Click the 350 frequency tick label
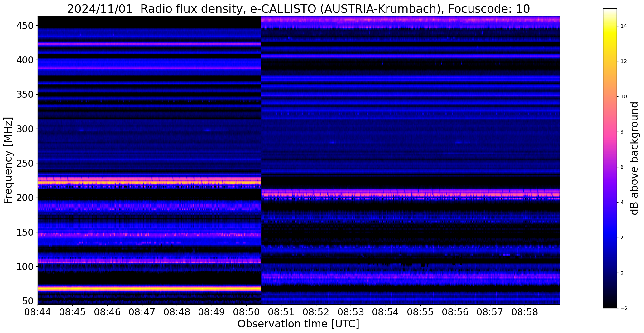This screenshot has width=644, height=333. [x=25, y=94]
